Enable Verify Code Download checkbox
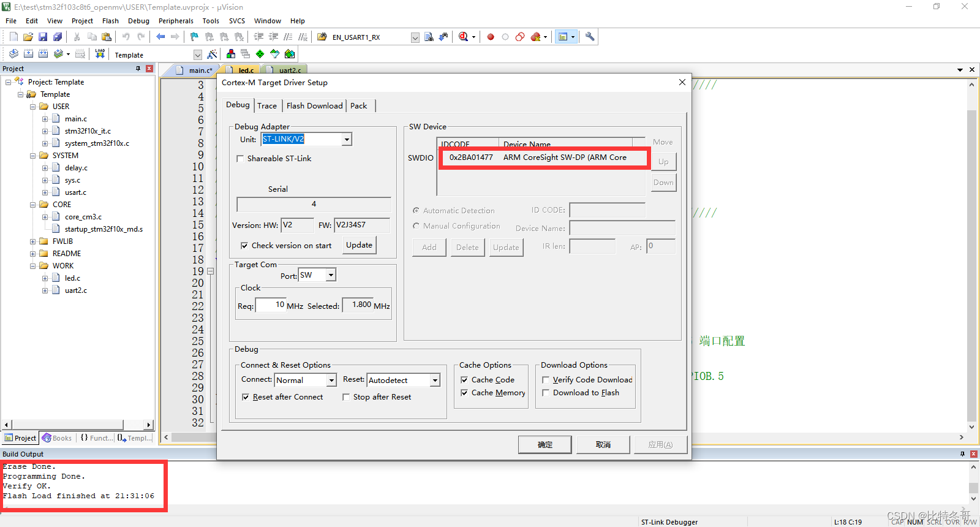980x527 pixels. [546, 380]
